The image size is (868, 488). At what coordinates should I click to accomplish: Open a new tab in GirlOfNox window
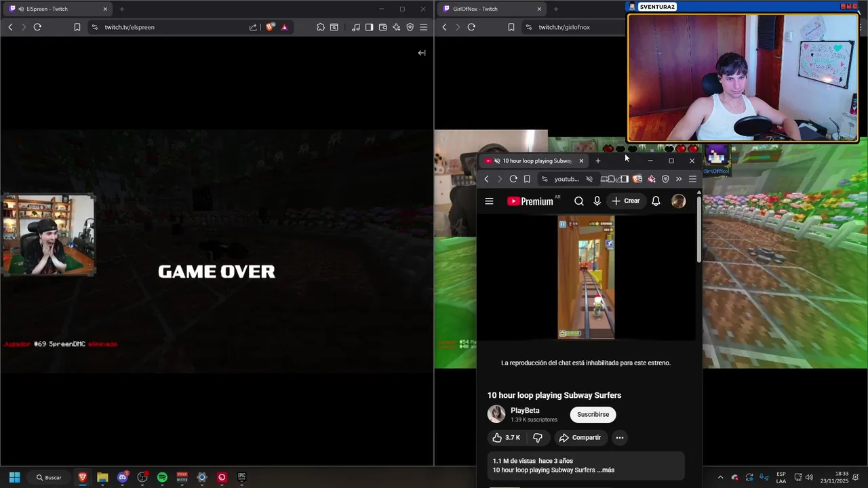pyautogui.click(x=555, y=9)
